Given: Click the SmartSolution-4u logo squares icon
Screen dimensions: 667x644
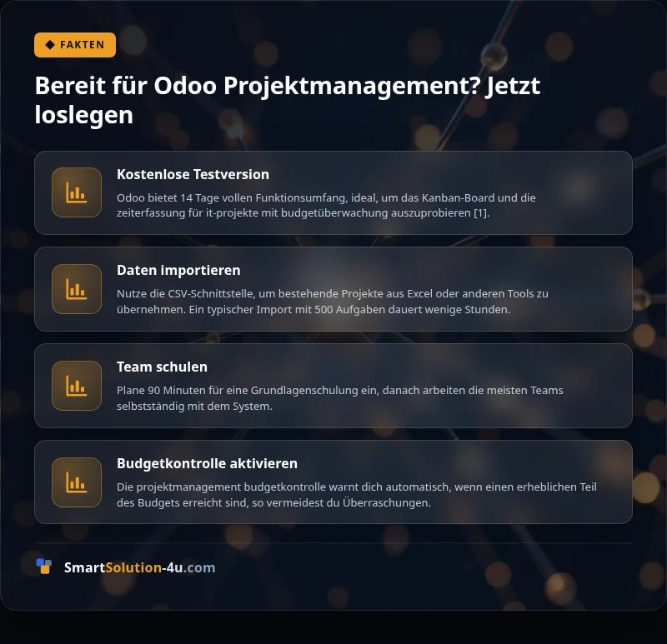Looking at the screenshot, I should click(x=44, y=567).
